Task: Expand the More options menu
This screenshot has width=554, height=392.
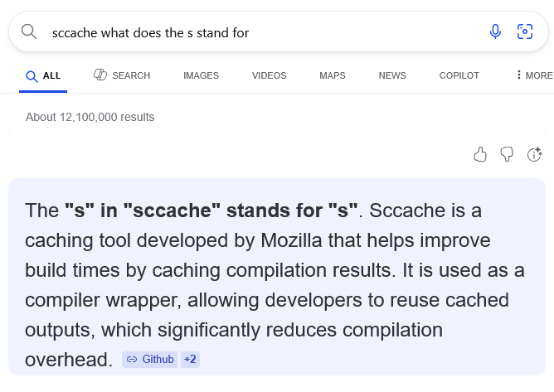Action: (534, 75)
